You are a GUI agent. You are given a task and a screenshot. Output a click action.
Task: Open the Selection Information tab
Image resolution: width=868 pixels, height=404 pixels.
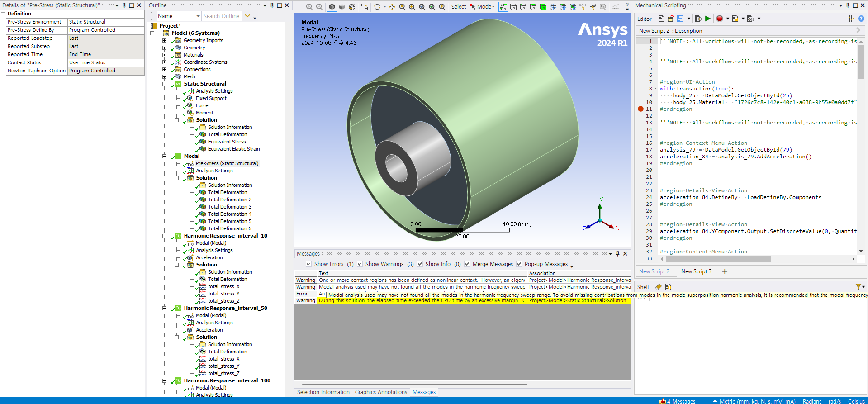(323, 392)
